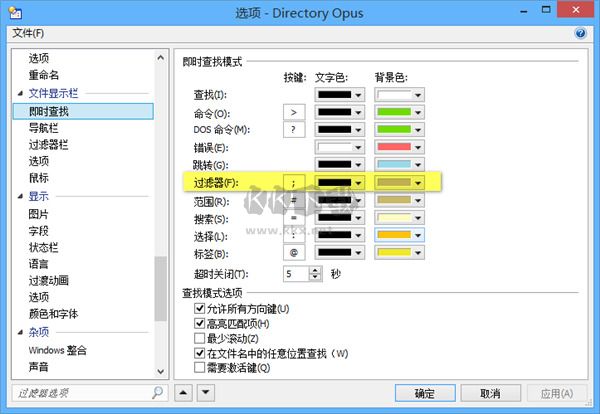Open 标签(B) text color dropdown
The width and height of the screenshot is (600, 414).
[339, 253]
